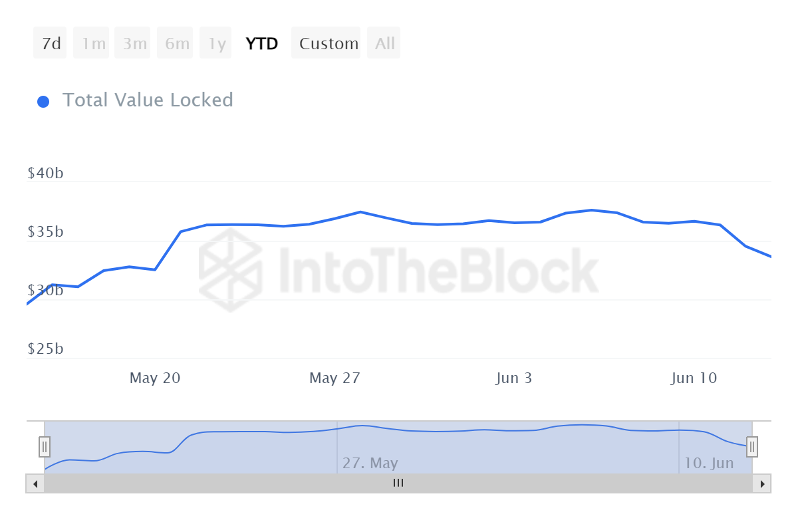Select the YTD range
798x532 pixels.
pyautogui.click(x=262, y=44)
